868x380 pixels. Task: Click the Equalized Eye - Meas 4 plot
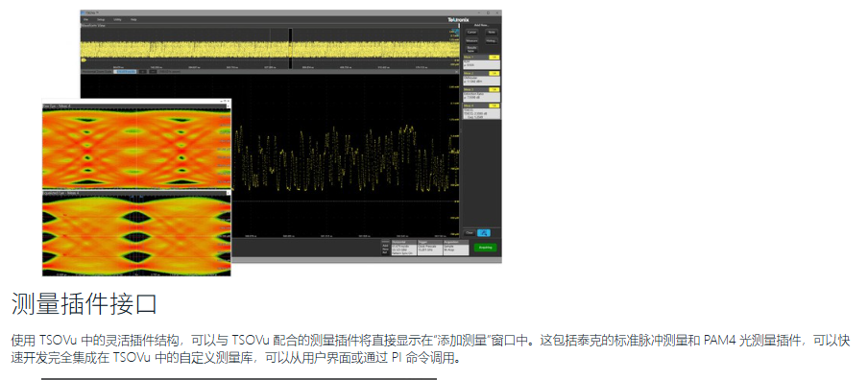tap(136, 235)
